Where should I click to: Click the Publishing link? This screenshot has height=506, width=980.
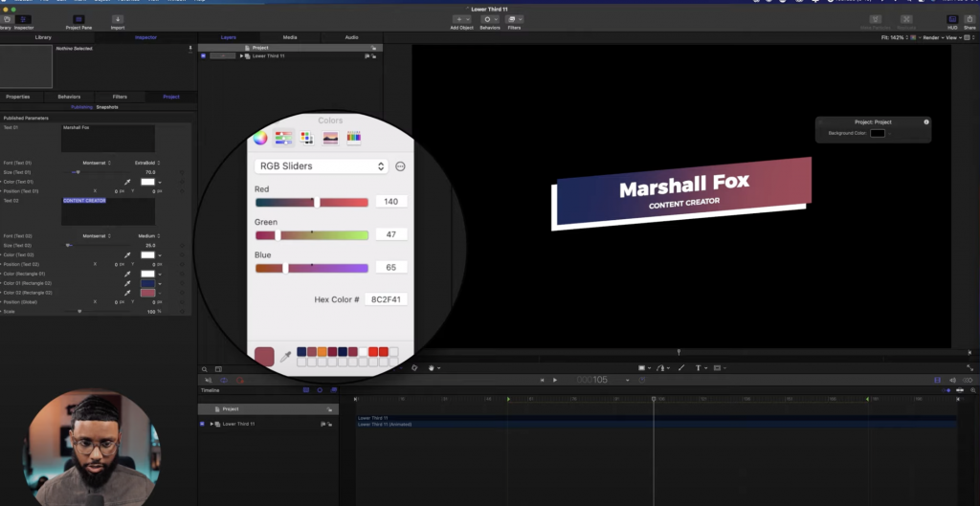pos(82,107)
